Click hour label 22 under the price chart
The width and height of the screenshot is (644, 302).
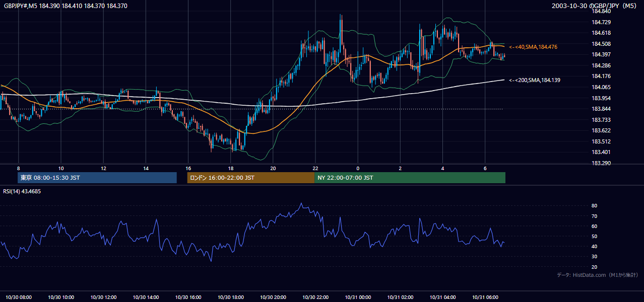tap(315, 168)
